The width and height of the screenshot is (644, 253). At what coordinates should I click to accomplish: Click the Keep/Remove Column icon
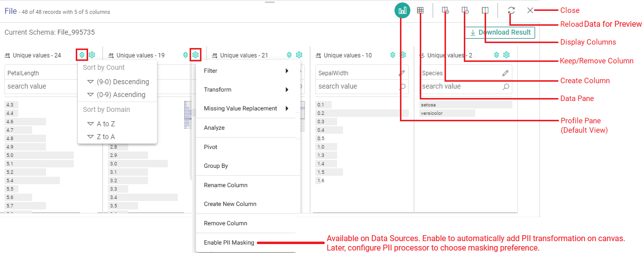point(465,10)
